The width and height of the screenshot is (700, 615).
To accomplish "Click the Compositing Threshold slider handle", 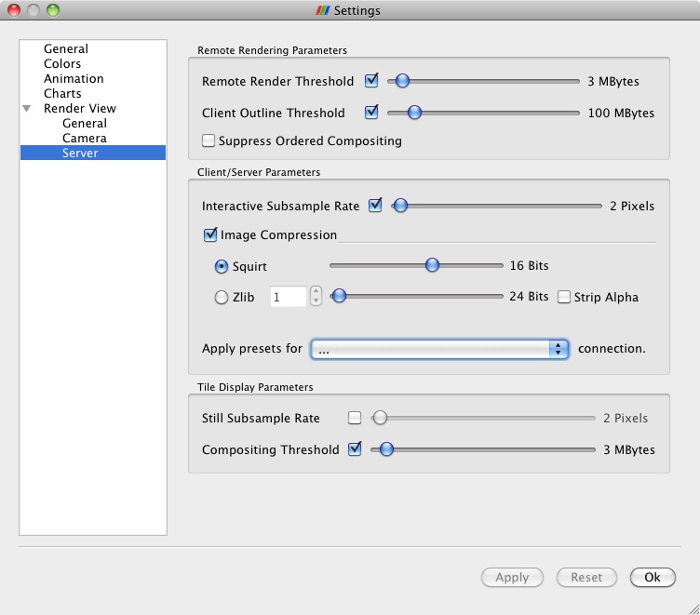I will point(386,449).
